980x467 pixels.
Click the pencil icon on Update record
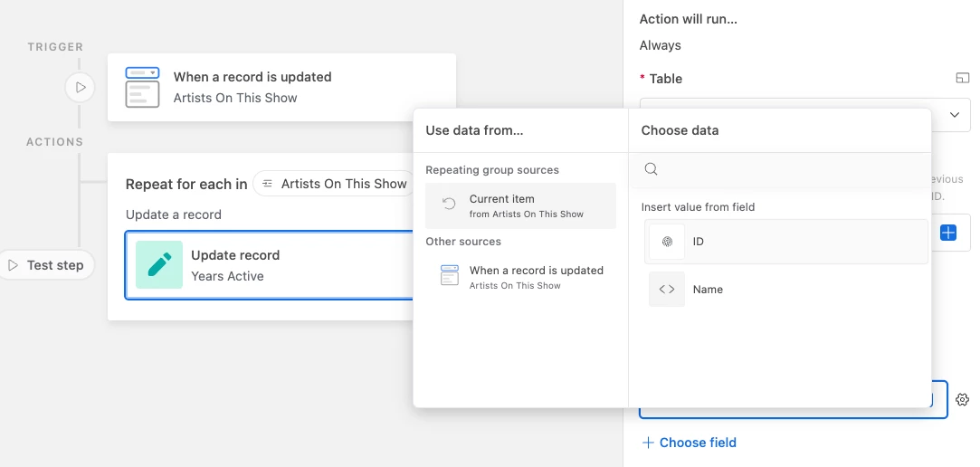click(x=159, y=264)
